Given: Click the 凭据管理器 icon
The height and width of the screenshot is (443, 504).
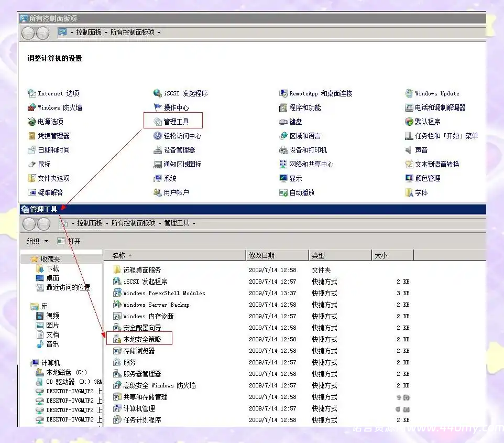Looking at the screenshot, I should pyautogui.click(x=32, y=136).
